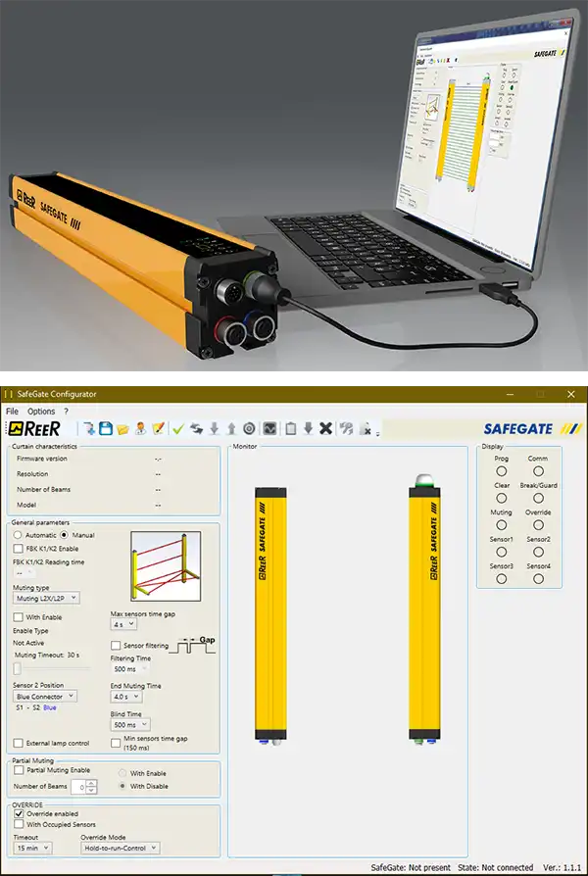Open the End Muting Time dropdown
Image resolution: width=588 pixels, height=876 pixels.
(x=126, y=697)
